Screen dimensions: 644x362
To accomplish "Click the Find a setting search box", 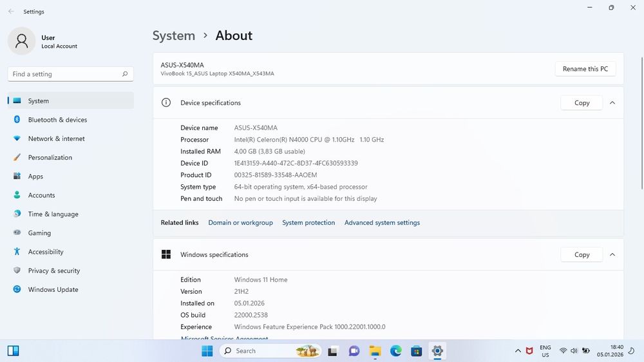I will (71, 74).
